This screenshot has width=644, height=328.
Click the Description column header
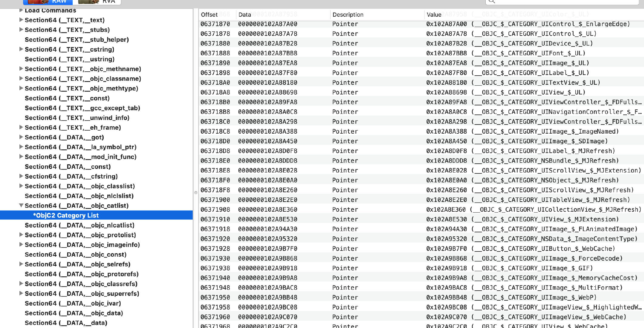[348, 15]
